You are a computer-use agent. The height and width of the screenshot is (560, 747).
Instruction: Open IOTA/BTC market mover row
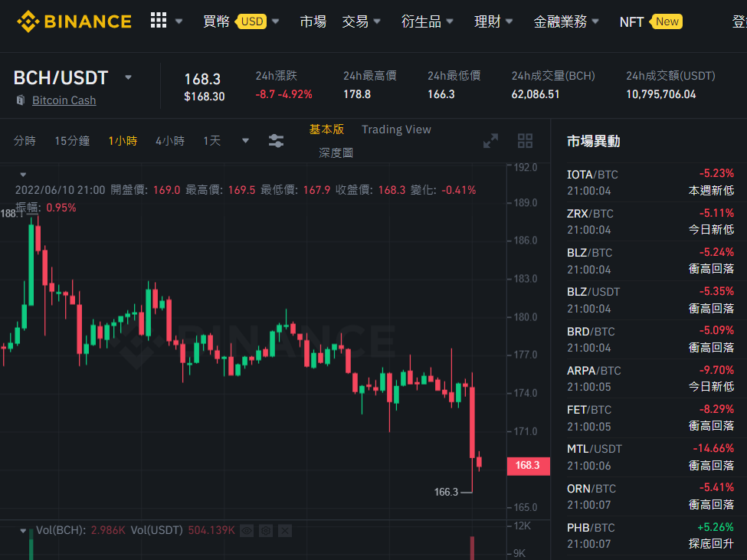pos(650,182)
